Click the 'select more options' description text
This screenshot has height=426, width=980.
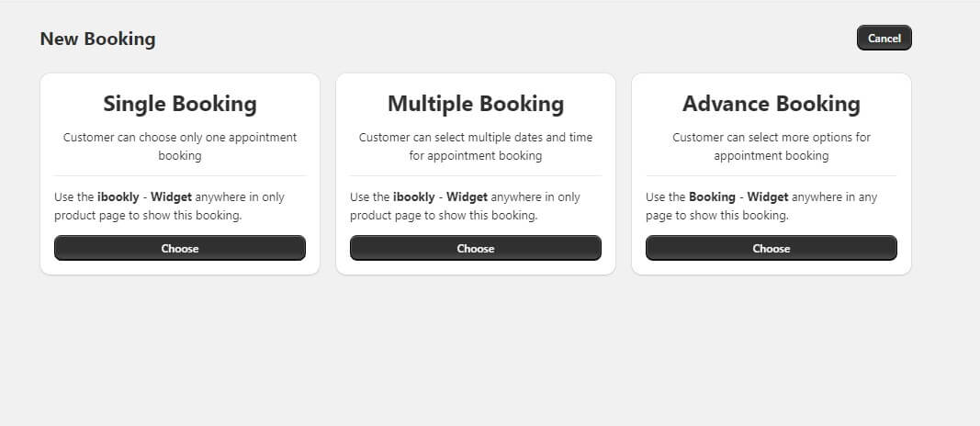pos(772,146)
